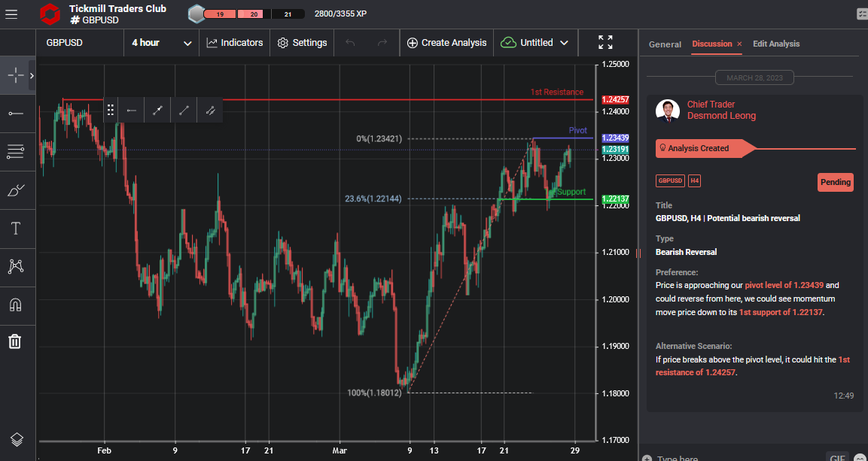This screenshot has width=868, height=461.
Task: Pick the extended line in floating toolbar
Action: pos(210,110)
